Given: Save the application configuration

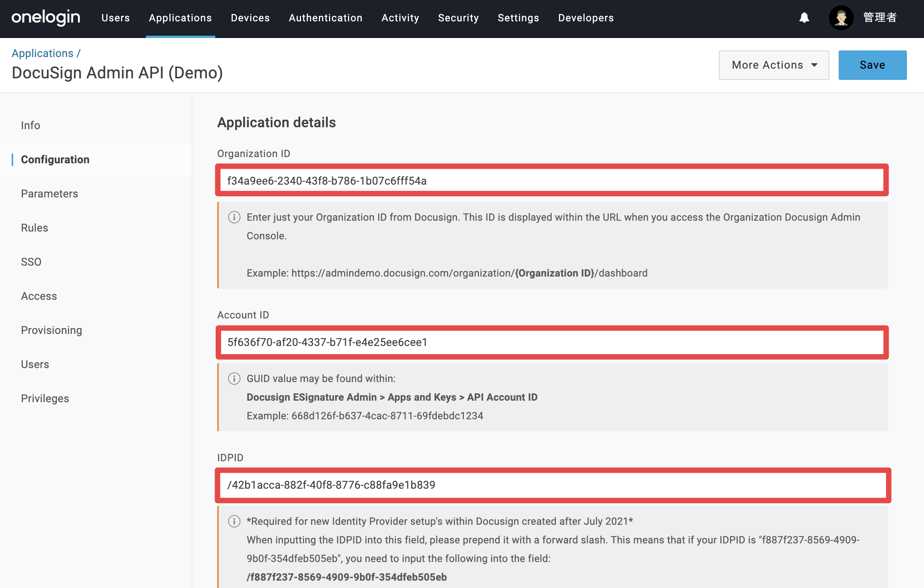Looking at the screenshot, I should point(872,65).
